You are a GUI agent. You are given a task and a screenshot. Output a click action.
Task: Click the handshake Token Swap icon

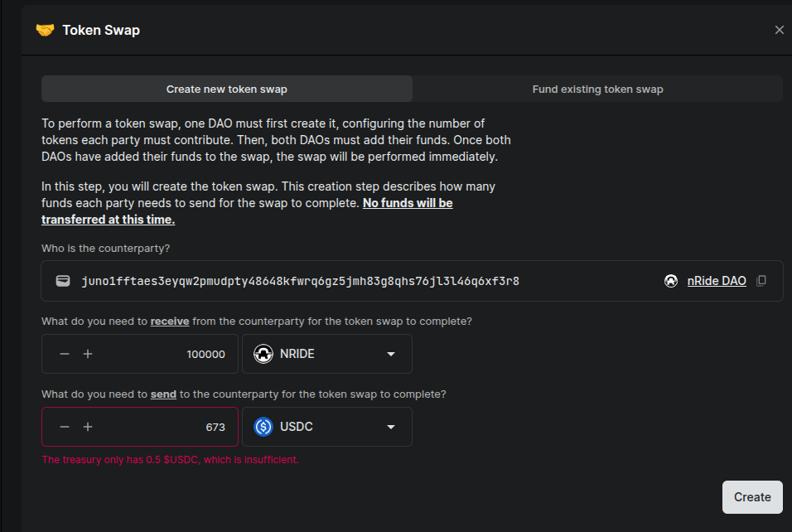point(45,31)
